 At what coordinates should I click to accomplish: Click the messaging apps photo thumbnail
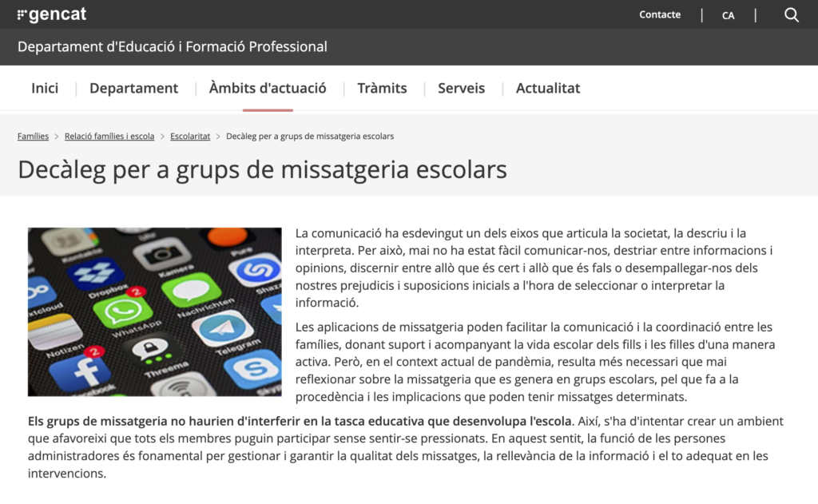click(154, 312)
